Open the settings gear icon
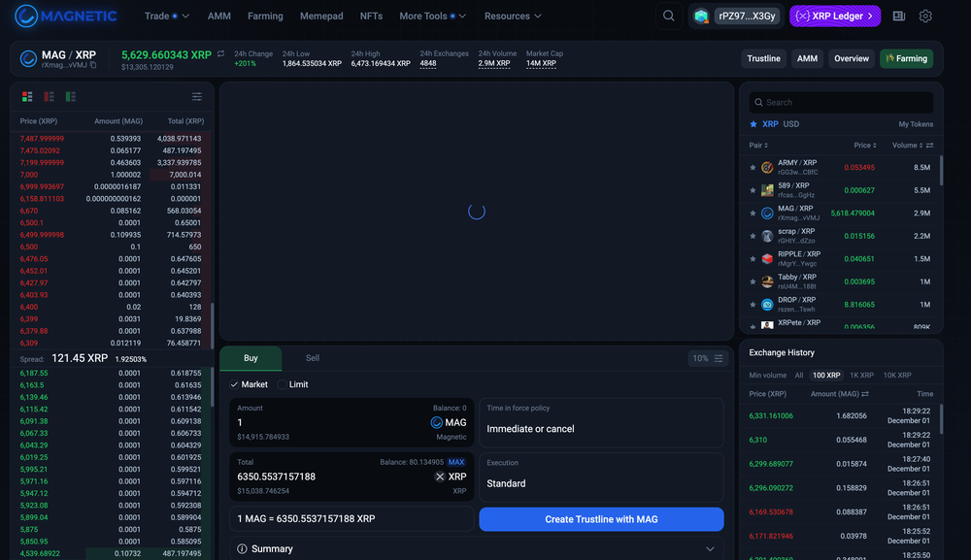The image size is (971, 560). 925,16
